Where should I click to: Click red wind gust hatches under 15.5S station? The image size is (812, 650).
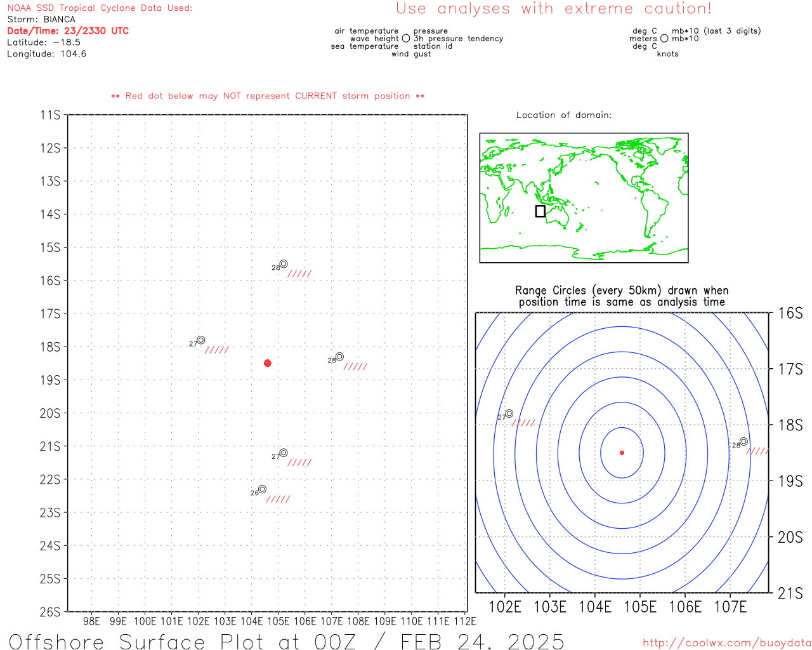(299, 274)
